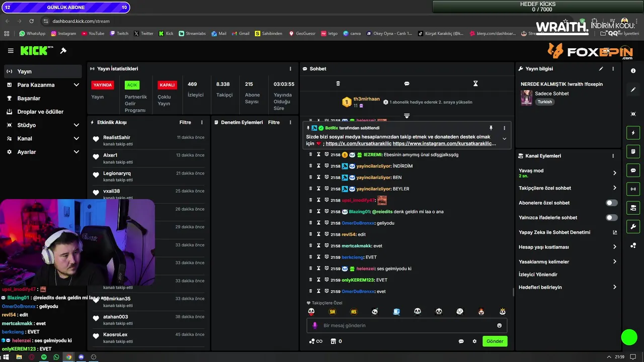This screenshot has width=644, height=362.
Task: Open the hamburger menu beside Kick logo
Action: click(x=11, y=51)
